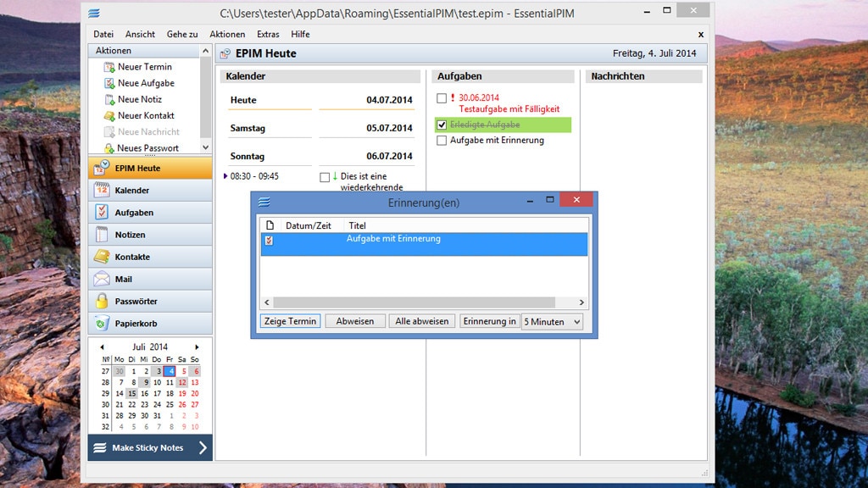Check the Testaufgabe mit Fälligkeit task checkbox
This screenshot has width=868, height=488.
coord(441,98)
